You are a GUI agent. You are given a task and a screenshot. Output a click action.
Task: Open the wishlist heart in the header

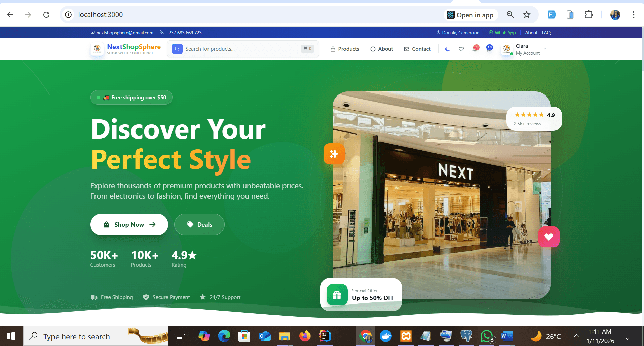point(461,49)
